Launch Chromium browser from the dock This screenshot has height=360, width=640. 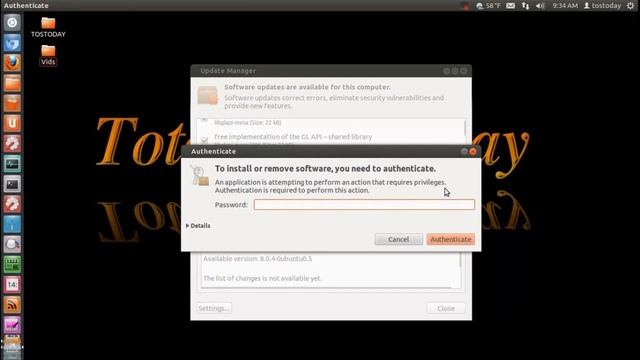click(12, 43)
